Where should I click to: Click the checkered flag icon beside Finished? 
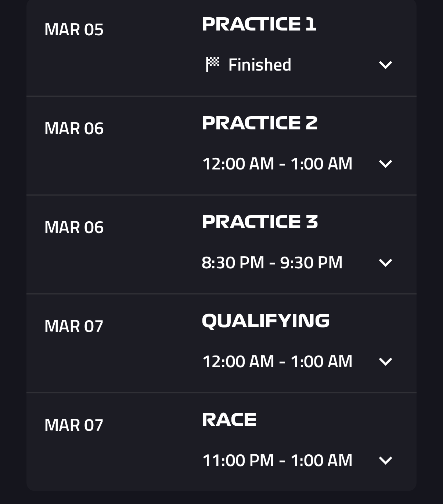point(212,64)
